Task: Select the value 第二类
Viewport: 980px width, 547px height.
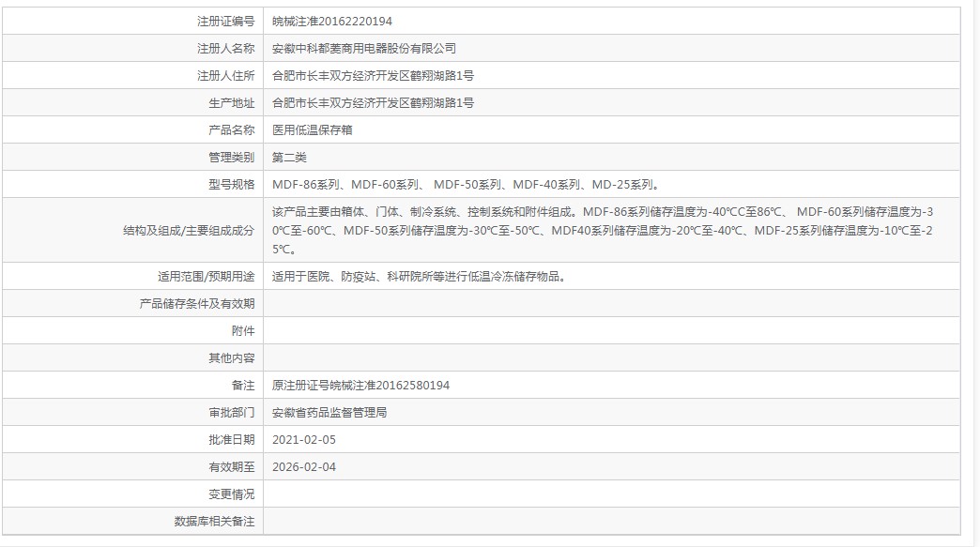Action: [289, 158]
